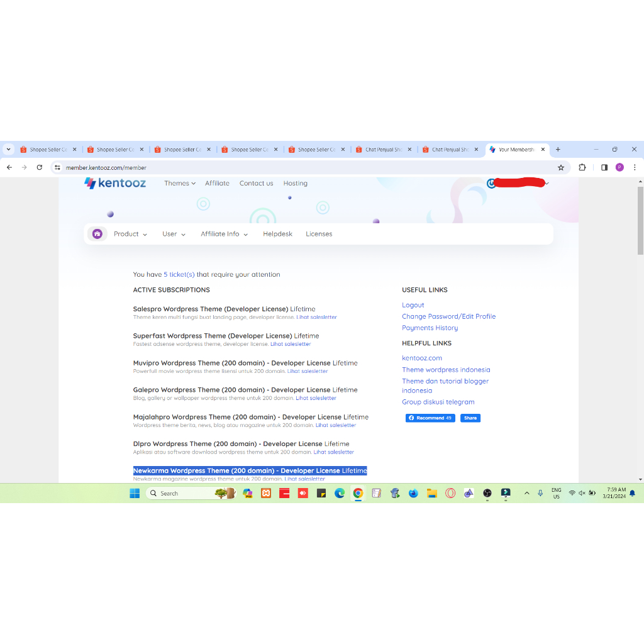View site information icon in address bar
This screenshot has height=644, width=644.
tap(57, 167)
